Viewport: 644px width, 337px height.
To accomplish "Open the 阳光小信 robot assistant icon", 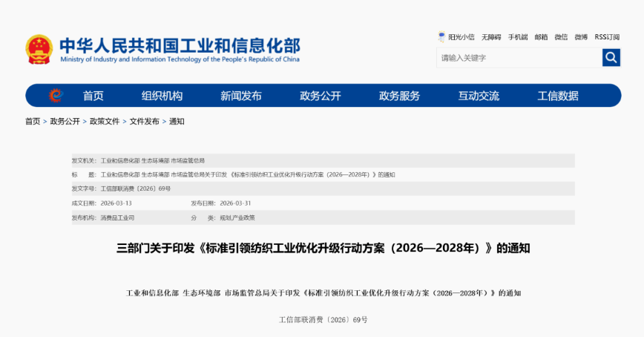I will pyautogui.click(x=442, y=36).
